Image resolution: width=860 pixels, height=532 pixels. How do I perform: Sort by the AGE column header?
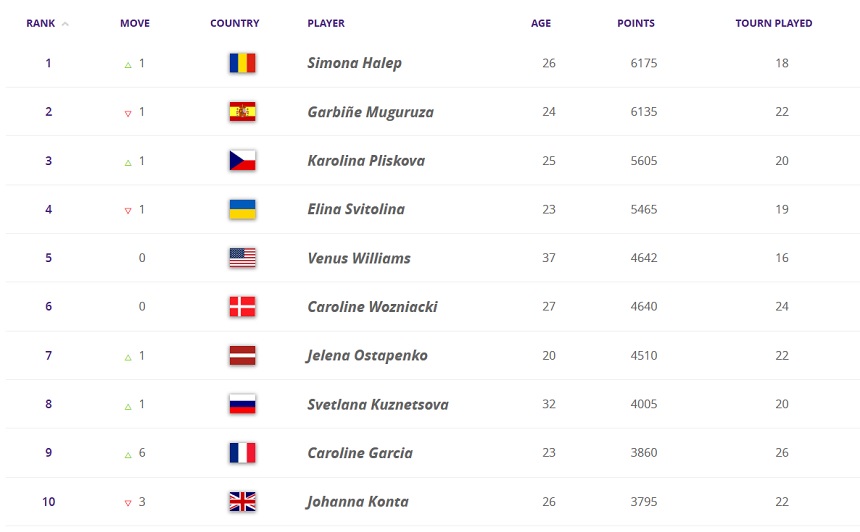541,23
